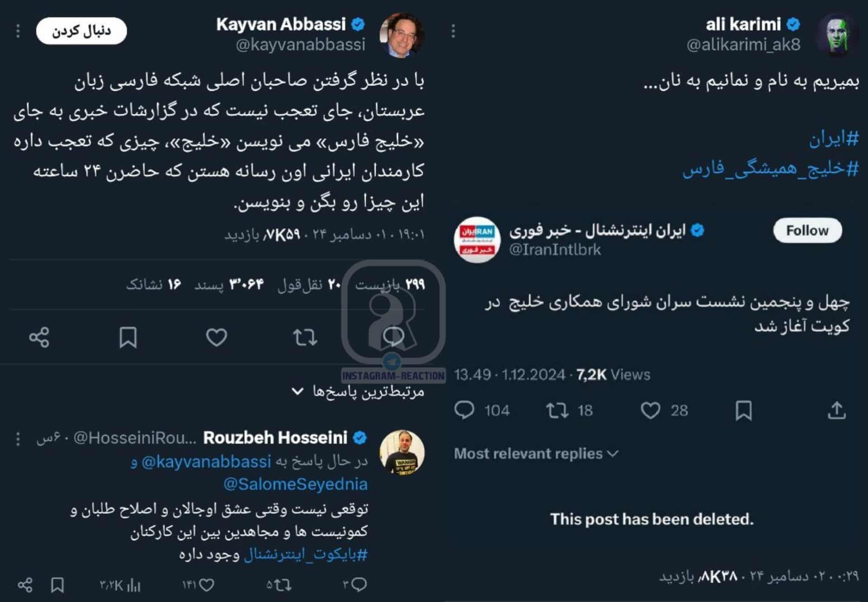
Task: Open replies icon showing 104 comments
Action: pos(464,410)
